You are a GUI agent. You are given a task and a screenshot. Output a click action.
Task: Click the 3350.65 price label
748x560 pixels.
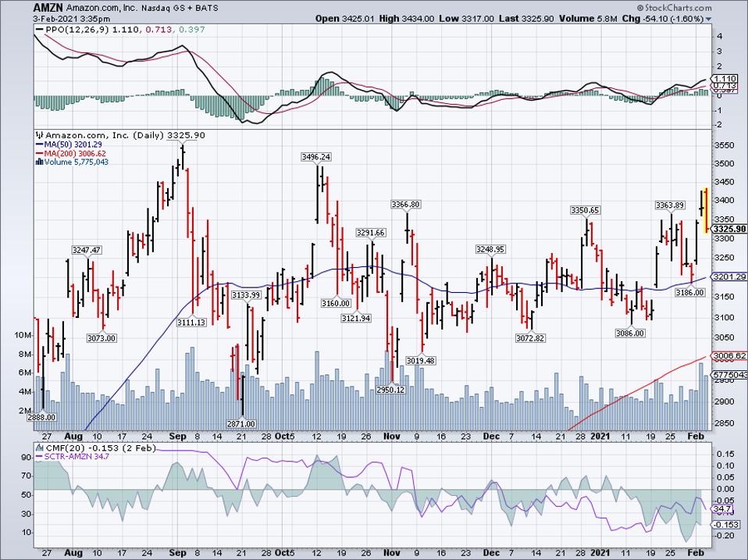point(586,210)
